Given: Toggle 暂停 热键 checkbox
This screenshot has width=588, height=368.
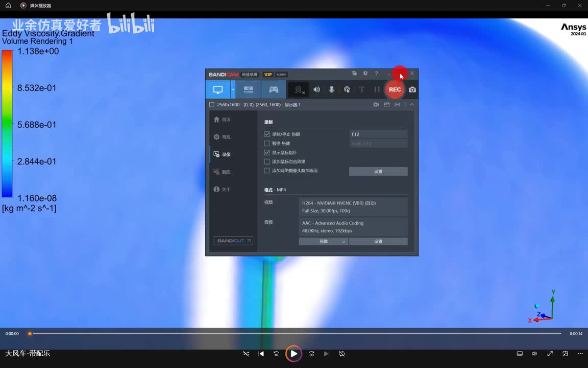Looking at the screenshot, I should (267, 144).
